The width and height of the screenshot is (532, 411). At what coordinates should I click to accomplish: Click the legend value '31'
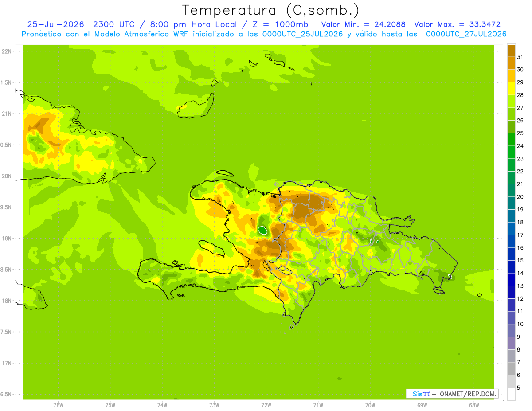click(520, 56)
